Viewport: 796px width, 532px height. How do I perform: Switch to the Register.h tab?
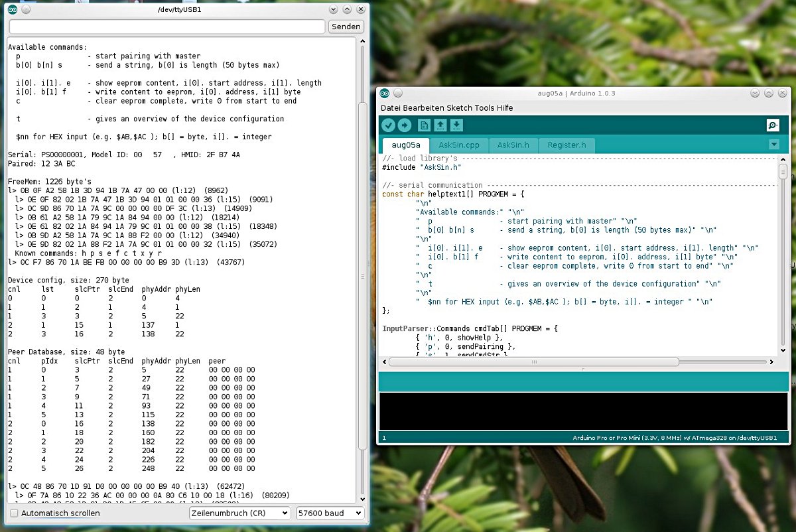pos(566,145)
